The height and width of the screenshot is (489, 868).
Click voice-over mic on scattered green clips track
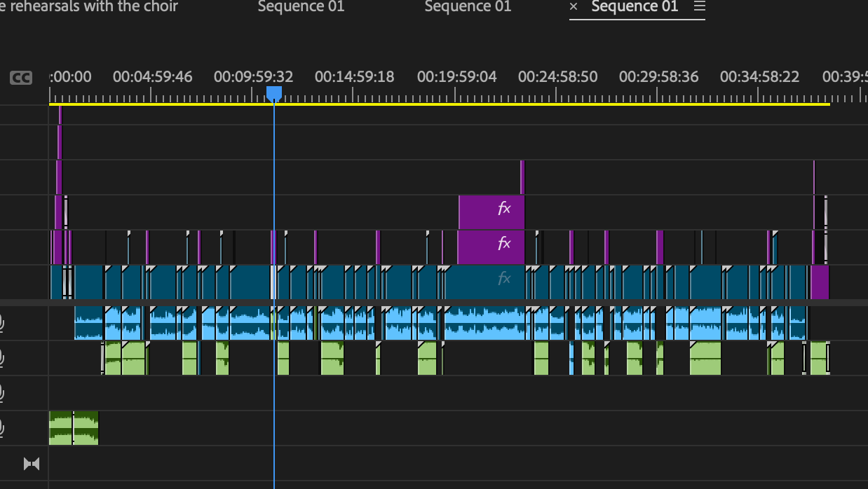pyautogui.click(x=1, y=359)
